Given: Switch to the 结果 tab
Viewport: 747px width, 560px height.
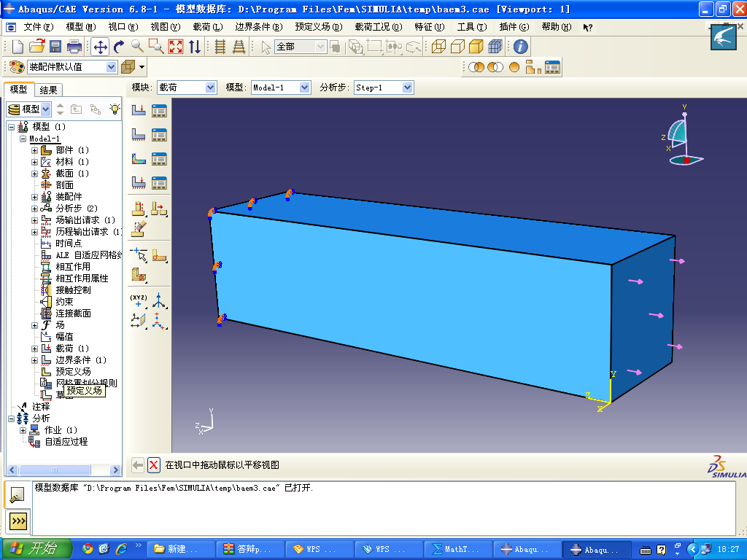Looking at the screenshot, I should 49,90.
